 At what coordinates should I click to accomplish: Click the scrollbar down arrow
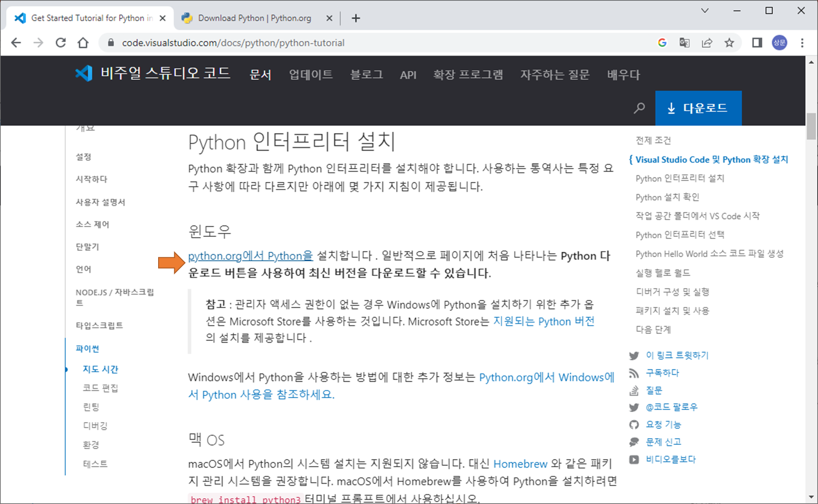tap(811, 497)
